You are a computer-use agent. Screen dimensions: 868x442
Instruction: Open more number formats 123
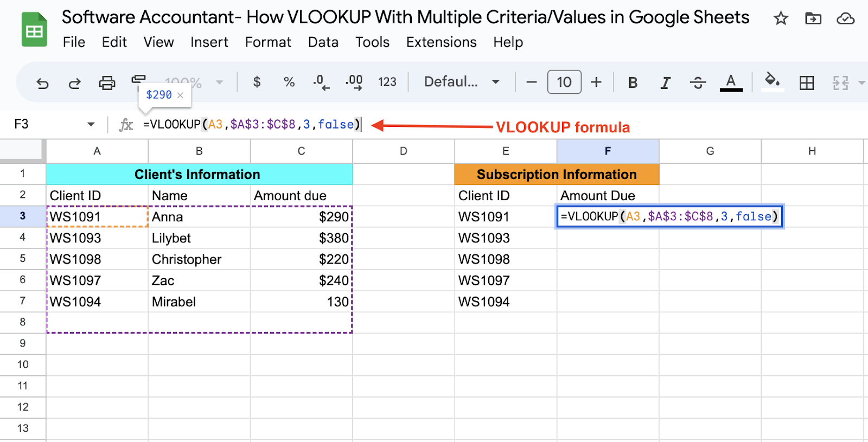[x=387, y=82]
